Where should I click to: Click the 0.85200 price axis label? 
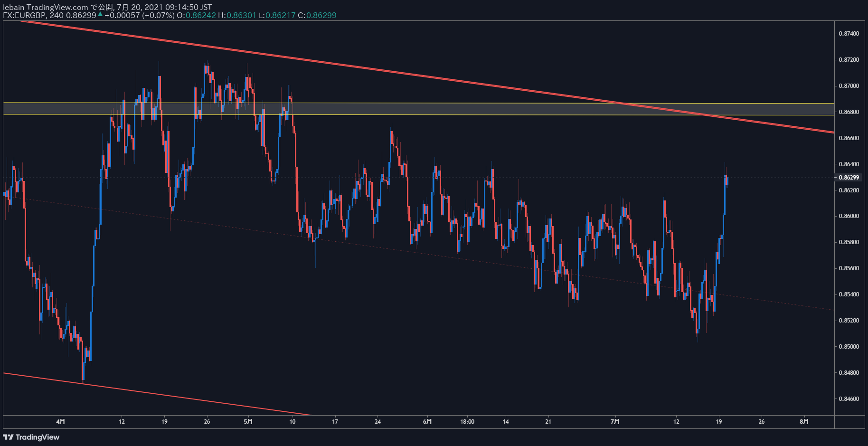coord(849,321)
